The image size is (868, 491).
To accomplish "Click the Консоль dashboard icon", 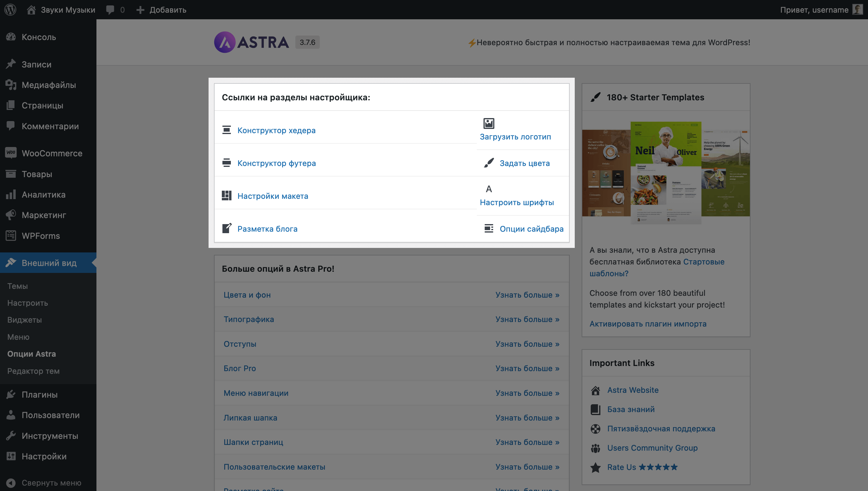I will (11, 37).
